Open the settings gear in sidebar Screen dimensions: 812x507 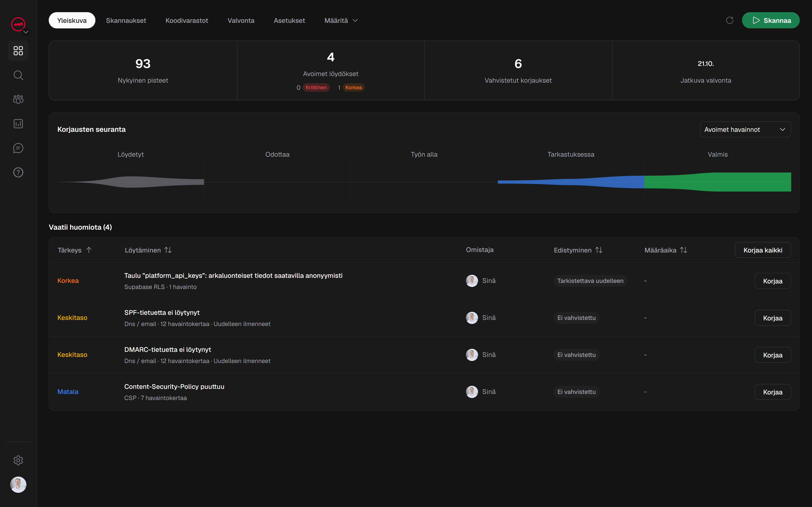(x=18, y=460)
